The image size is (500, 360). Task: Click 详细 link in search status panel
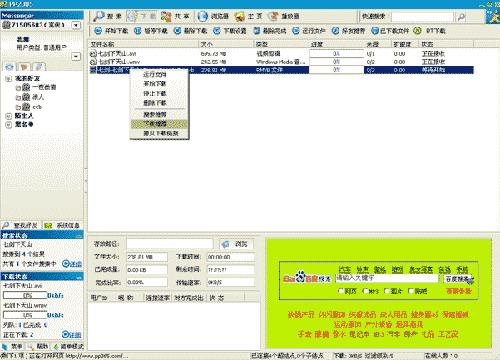(x=72, y=264)
